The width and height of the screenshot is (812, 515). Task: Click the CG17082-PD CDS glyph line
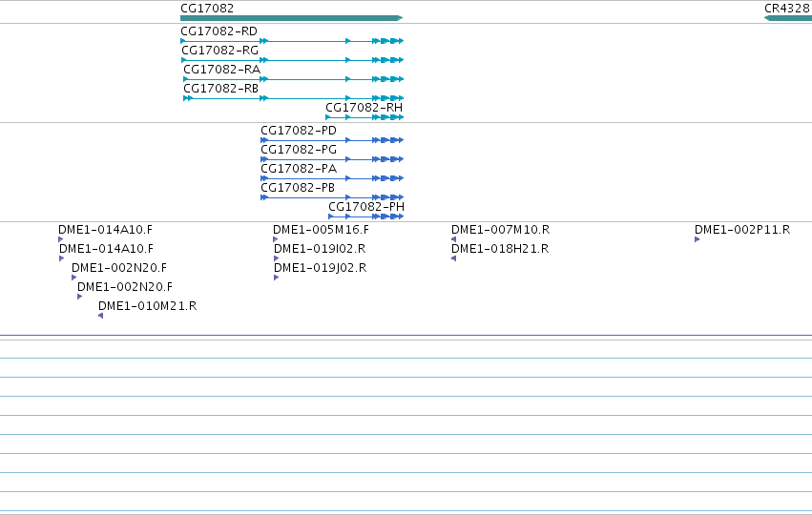tap(332, 140)
